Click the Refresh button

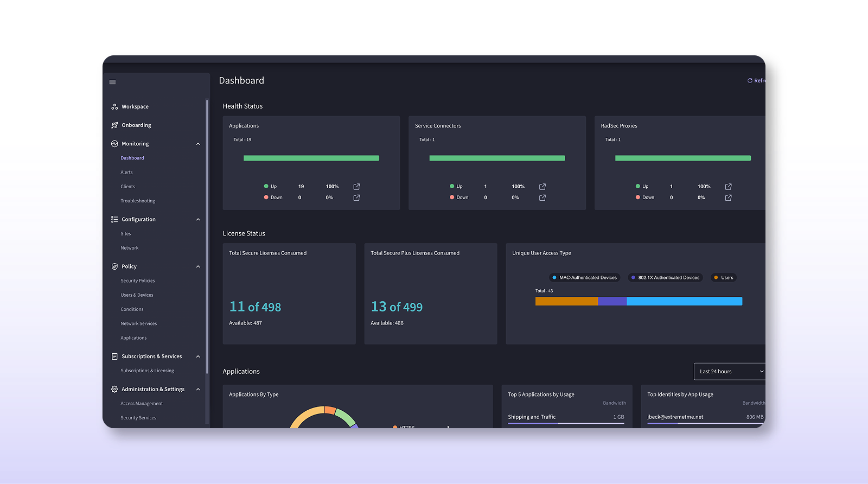(757, 81)
